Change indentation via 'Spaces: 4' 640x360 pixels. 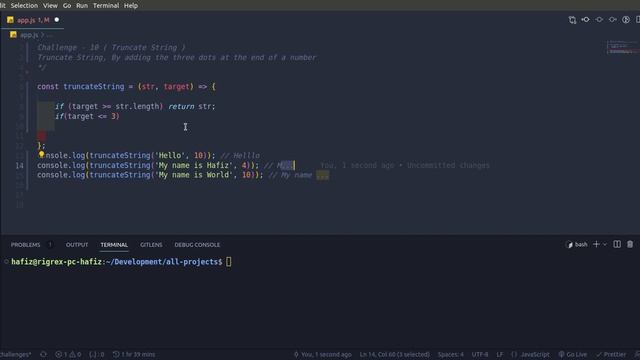[451, 354]
